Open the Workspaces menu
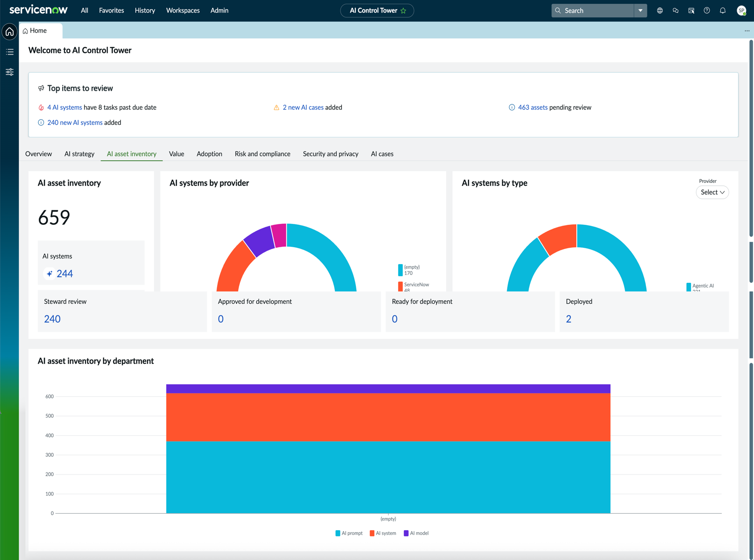The width and height of the screenshot is (754, 560). (x=183, y=10)
